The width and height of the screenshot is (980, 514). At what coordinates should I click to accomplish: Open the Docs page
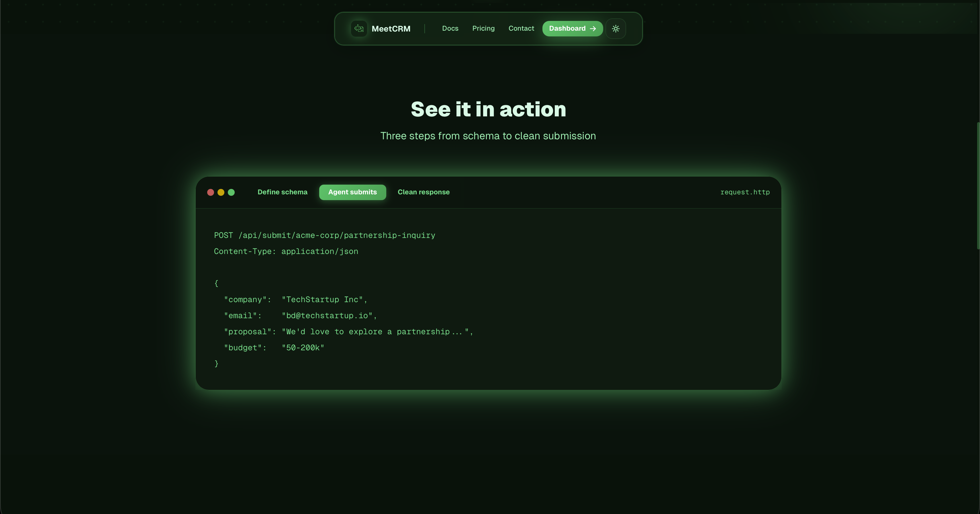click(x=450, y=29)
